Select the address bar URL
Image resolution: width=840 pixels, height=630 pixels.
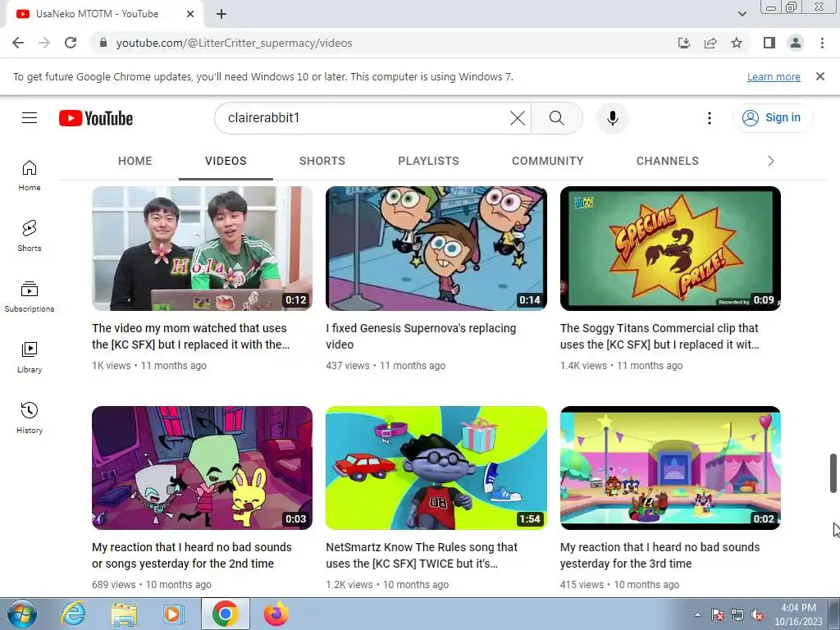[234, 43]
